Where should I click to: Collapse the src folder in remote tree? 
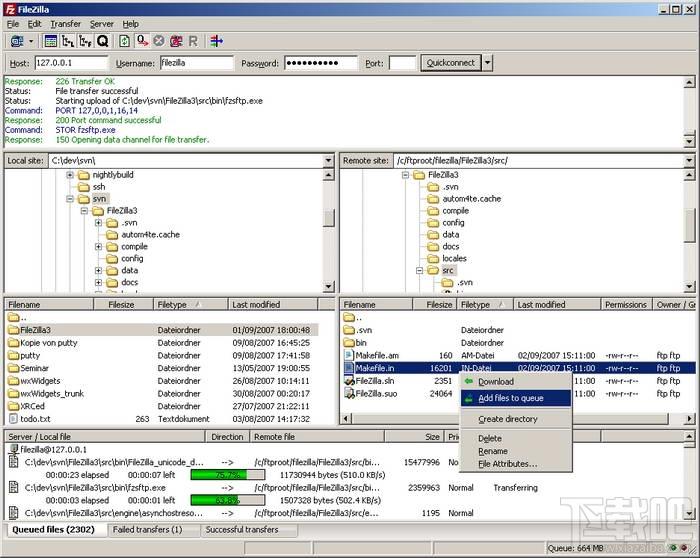pos(419,270)
